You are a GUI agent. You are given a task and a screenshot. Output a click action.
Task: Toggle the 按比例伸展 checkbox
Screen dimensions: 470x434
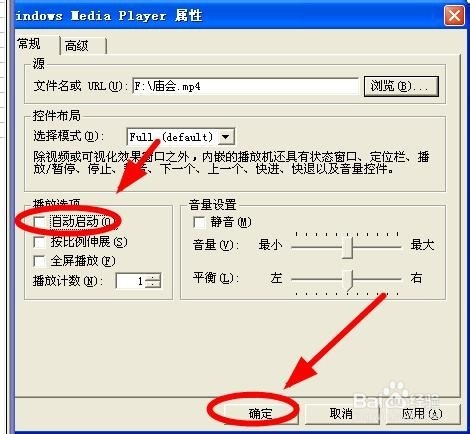coord(39,242)
